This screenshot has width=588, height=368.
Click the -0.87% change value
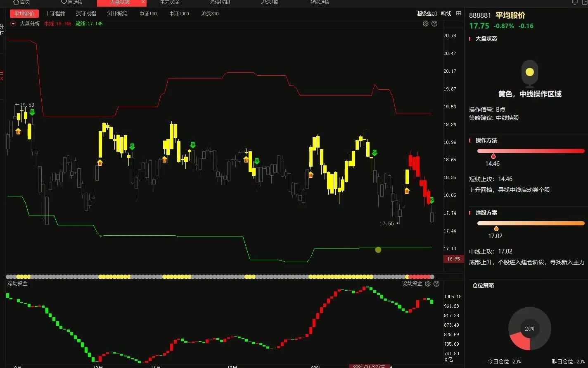pos(504,26)
